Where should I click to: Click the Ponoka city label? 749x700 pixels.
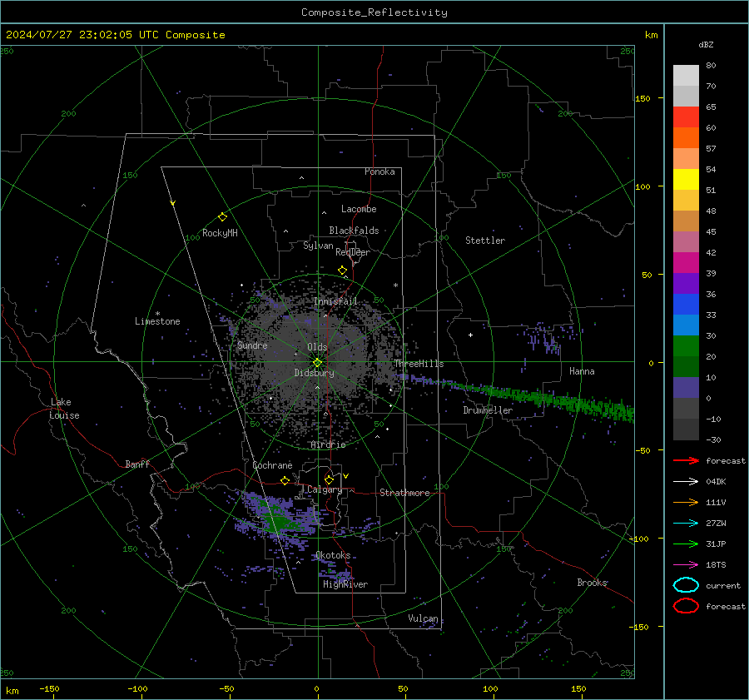point(379,171)
